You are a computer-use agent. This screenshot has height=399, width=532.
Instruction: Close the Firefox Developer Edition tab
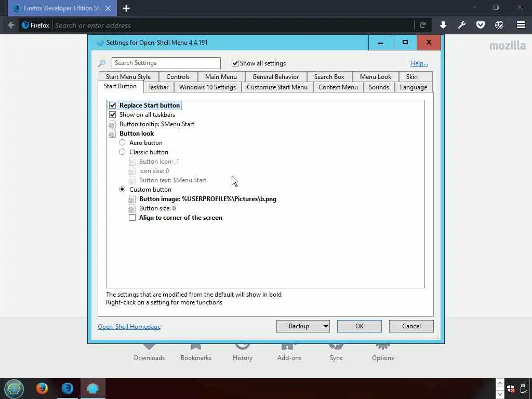pos(108,8)
